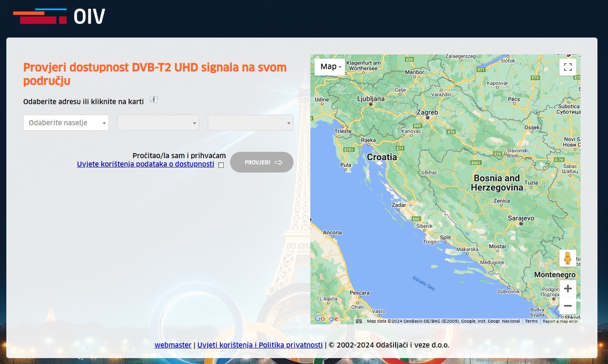The height and width of the screenshot is (364, 608).
Task: Click Pescara on the map
Action: tap(359, 293)
